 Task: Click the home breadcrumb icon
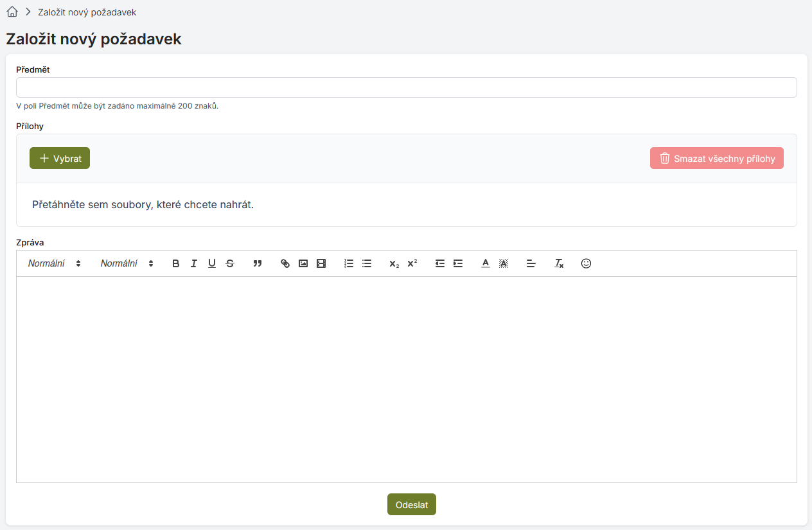(x=12, y=12)
